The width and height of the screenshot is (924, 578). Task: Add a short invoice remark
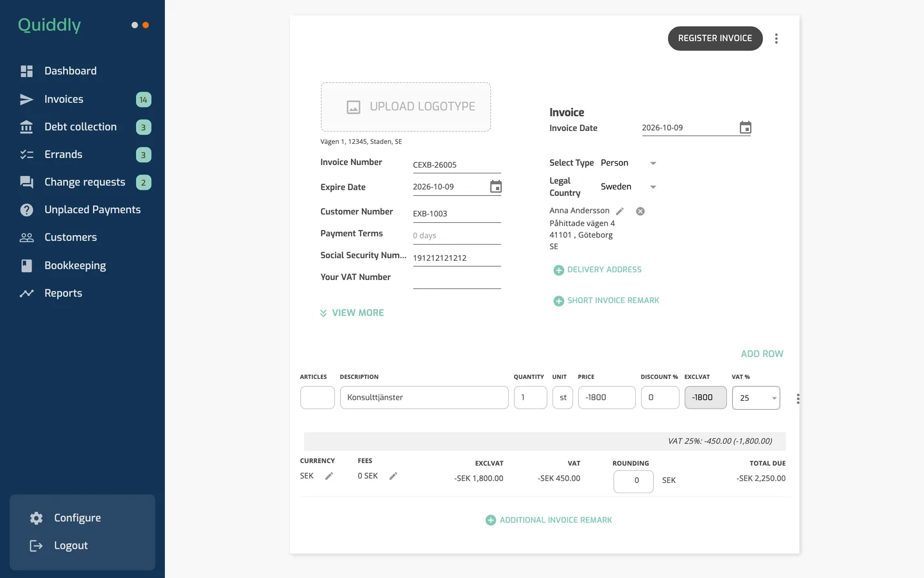606,301
